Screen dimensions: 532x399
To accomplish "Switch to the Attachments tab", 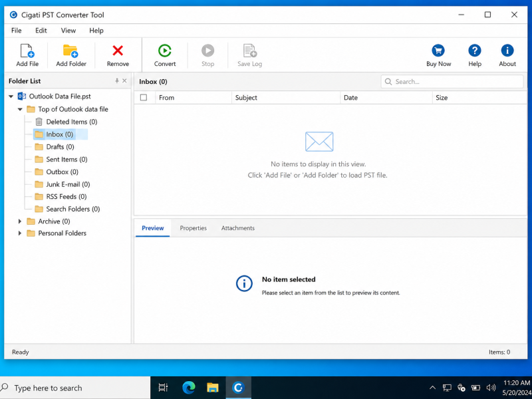I will coord(238,228).
